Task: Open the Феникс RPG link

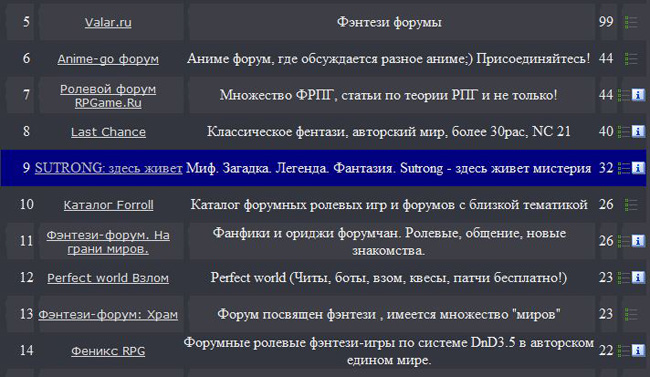Action: 108,351
